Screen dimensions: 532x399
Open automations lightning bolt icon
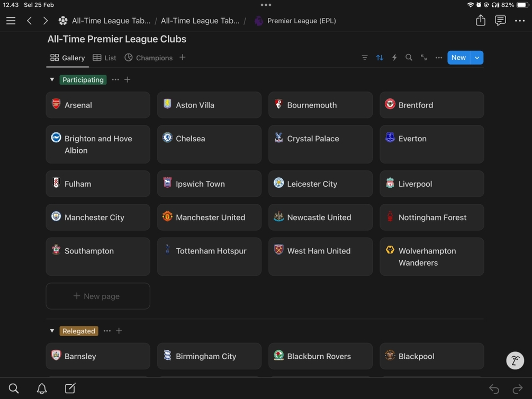coord(394,58)
